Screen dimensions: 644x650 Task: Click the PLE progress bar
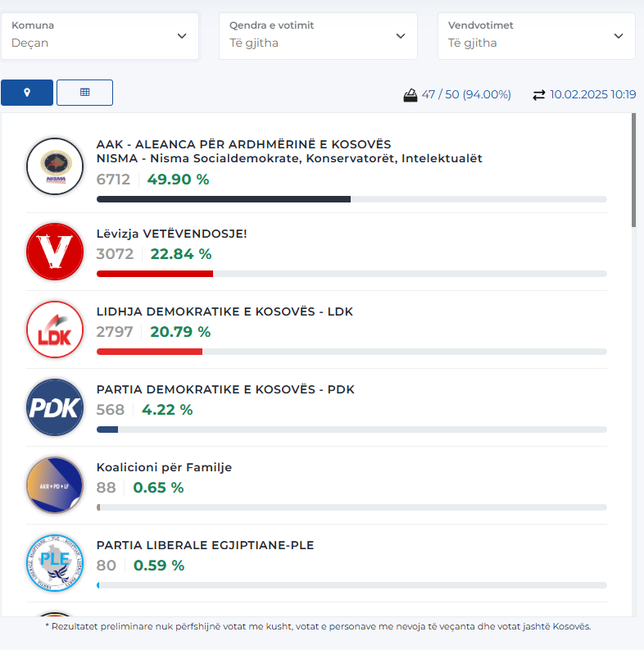(x=351, y=585)
